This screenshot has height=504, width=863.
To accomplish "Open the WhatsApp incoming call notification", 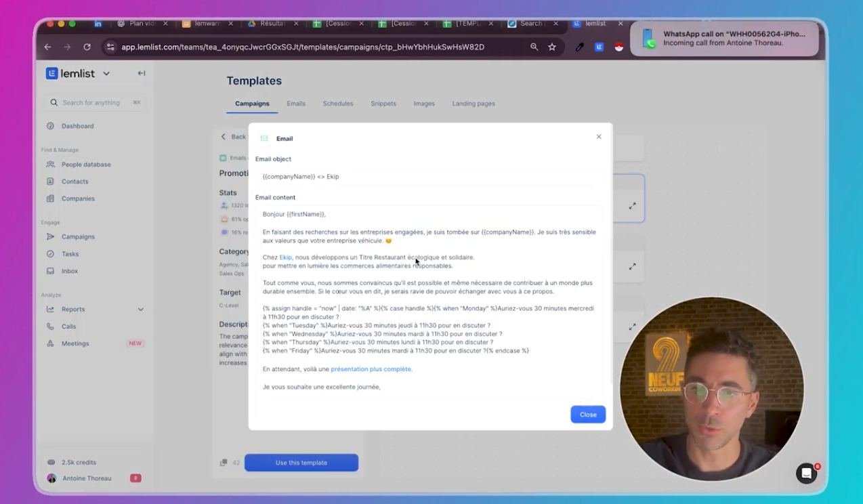I will (x=724, y=39).
